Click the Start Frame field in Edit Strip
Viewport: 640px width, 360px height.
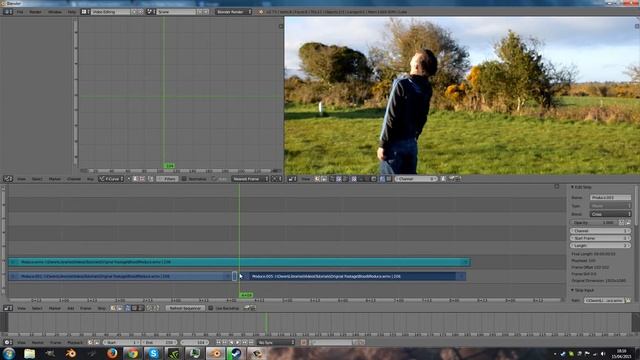click(x=600, y=238)
